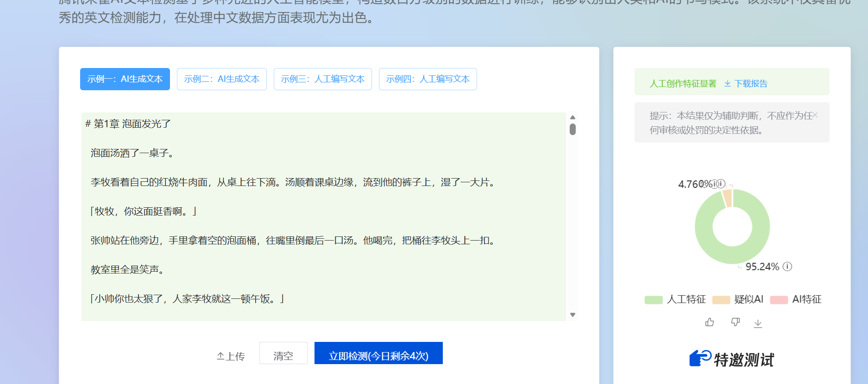Click the 上传 upload button
The width and height of the screenshot is (868, 384).
(231, 356)
